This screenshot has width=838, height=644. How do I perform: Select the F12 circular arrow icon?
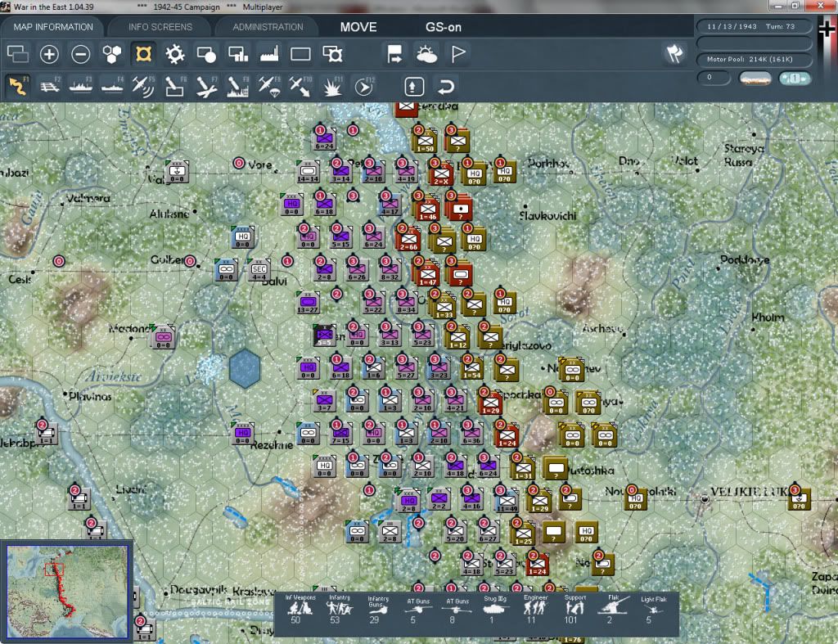(363, 86)
